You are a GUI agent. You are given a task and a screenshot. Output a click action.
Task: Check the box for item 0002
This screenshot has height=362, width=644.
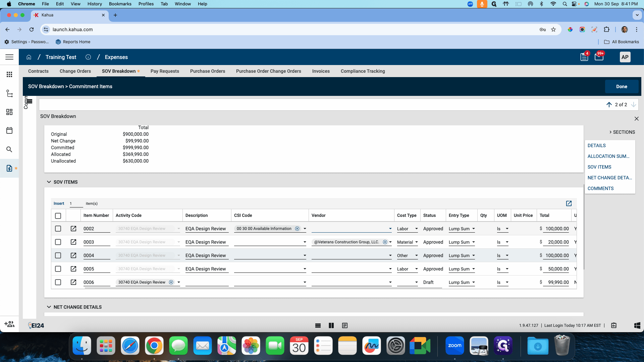pos(58,229)
